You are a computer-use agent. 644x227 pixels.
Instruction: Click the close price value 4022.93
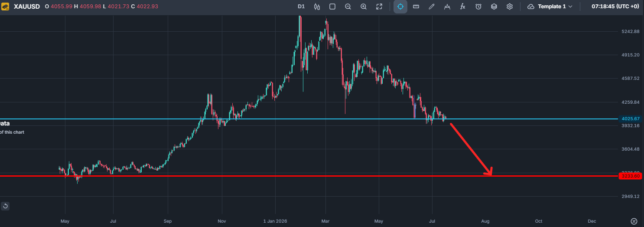coord(147,7)
